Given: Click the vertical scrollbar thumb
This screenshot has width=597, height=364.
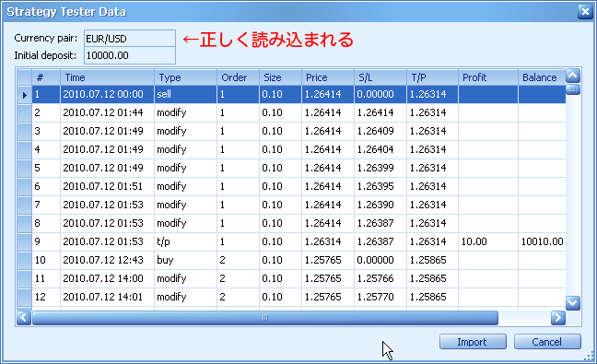Looking at the screenshot, I should coord(573,89).
